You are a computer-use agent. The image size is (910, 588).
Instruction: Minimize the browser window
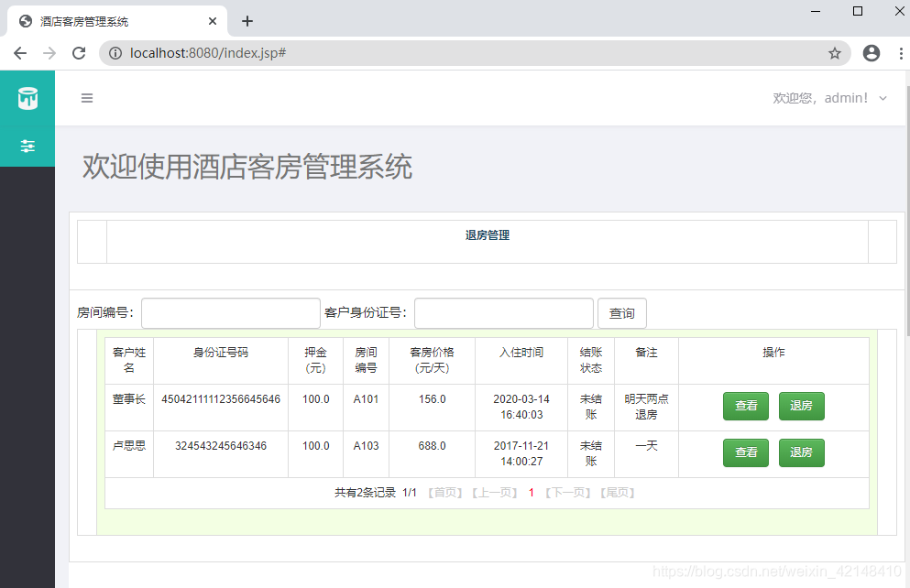[x=816, y=11]
